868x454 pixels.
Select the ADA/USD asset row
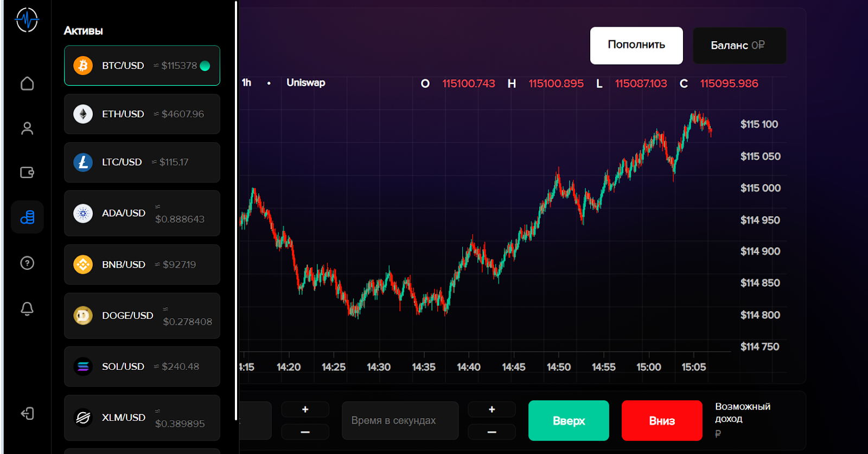tap(142, 213)
